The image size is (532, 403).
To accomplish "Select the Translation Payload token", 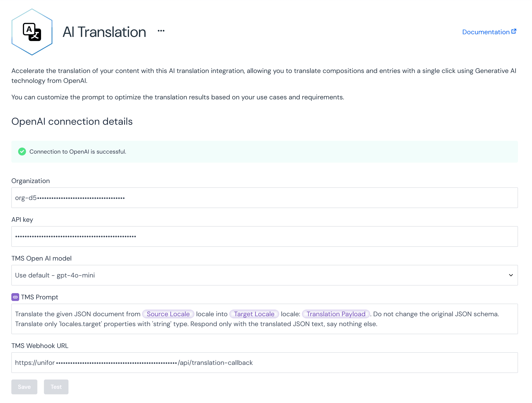I will pos(336,314).
